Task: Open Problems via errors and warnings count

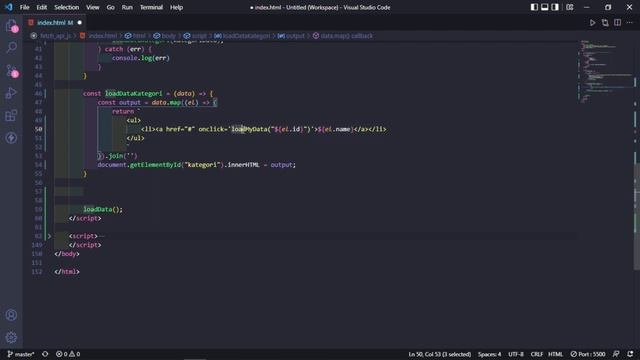Action: (x=68, y=354)
